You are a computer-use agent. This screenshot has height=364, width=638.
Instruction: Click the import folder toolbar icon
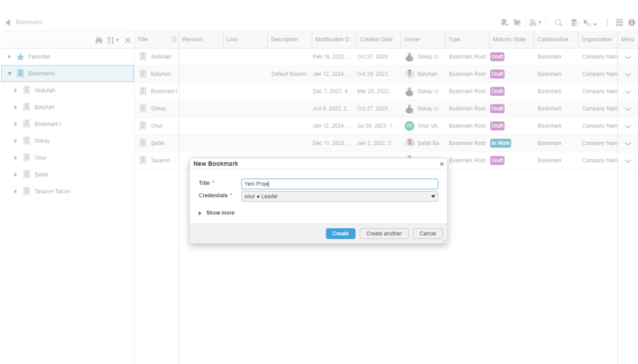pos(517,22)
